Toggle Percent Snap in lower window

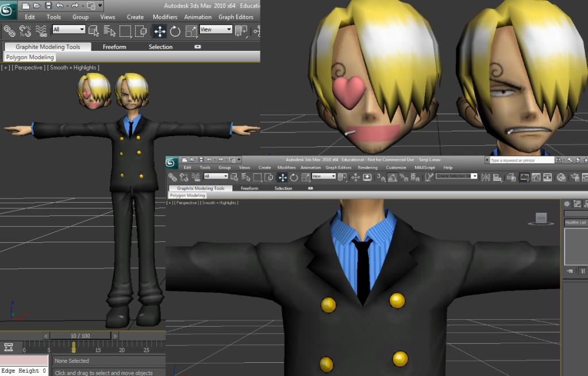coord(404,177)
